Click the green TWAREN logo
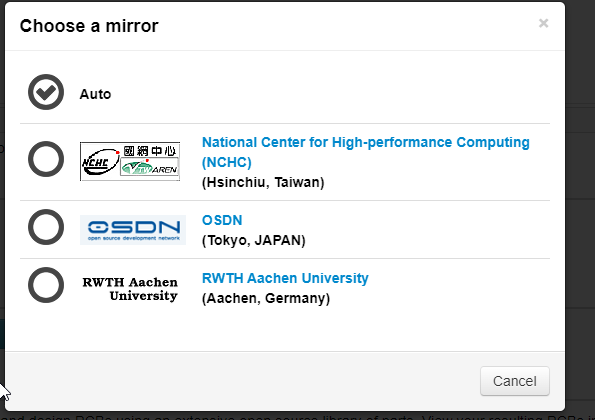The image size is (595, 420). pyautogui.click(x=149, y=167)
